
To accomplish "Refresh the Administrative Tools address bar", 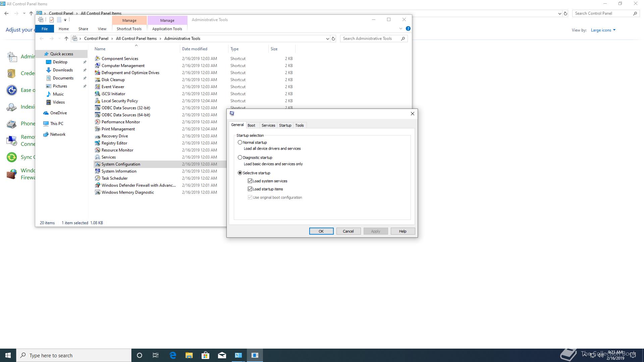I will pos(333,39).
